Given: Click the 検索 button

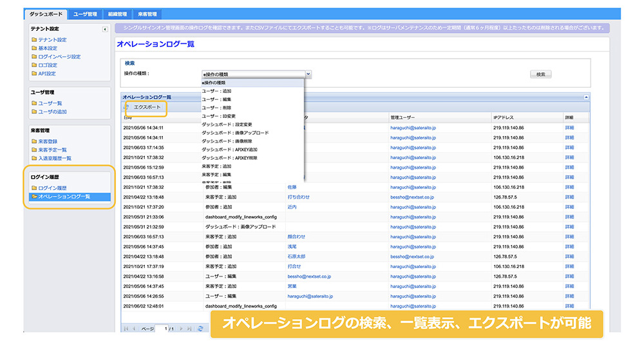Looking at the screenshot, I should [540, 74].
